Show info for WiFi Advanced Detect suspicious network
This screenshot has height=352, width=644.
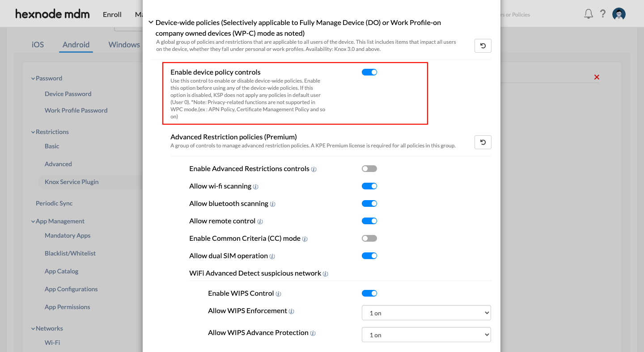(326, 274)
